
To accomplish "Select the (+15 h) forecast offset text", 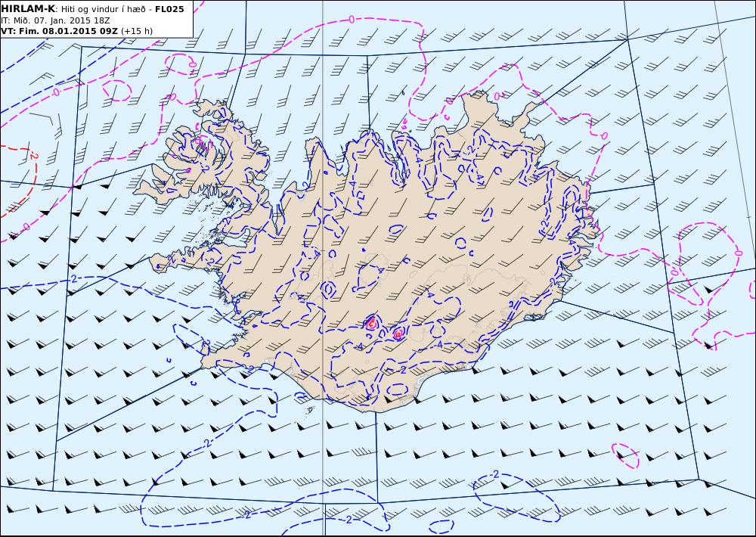I will [x=136, y=31].
